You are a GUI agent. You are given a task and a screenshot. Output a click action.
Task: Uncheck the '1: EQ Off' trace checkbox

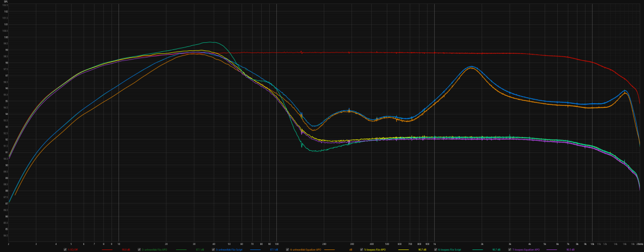click(65, 249)
